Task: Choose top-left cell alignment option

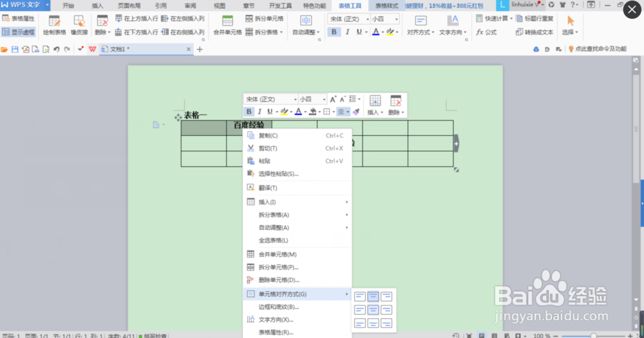Action: pyautogui.click(x=360, y=296)
